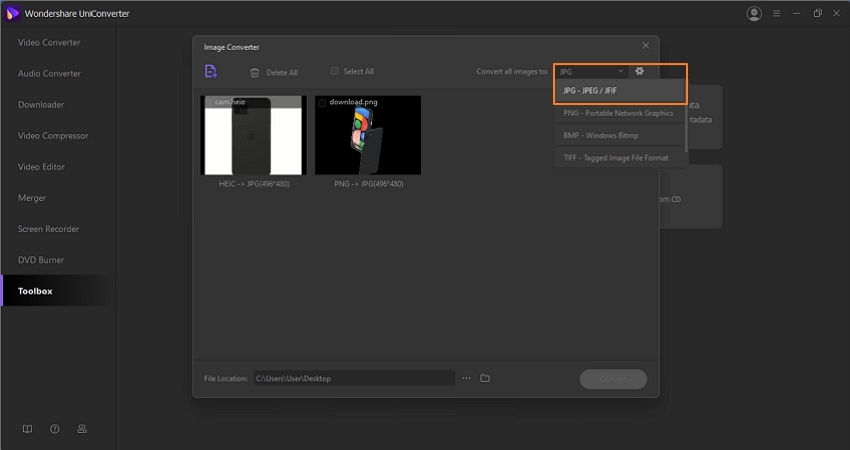Click the Image Converter title text

click(x=231, y=47)
